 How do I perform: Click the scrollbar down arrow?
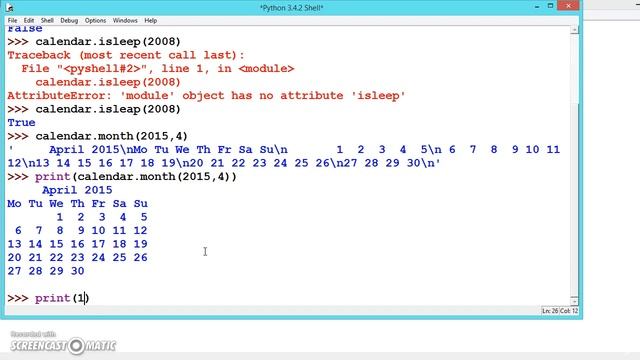574,301
